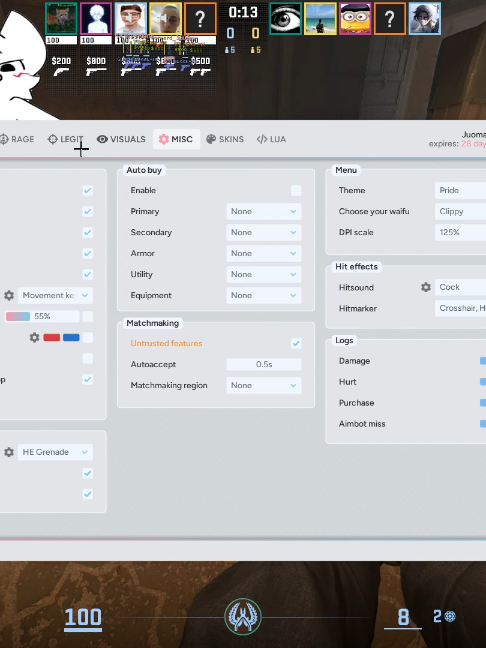This screenshot has height=648, width=486.
Task: Click the gear icon on MISC tab
Action: coord(164,139)
